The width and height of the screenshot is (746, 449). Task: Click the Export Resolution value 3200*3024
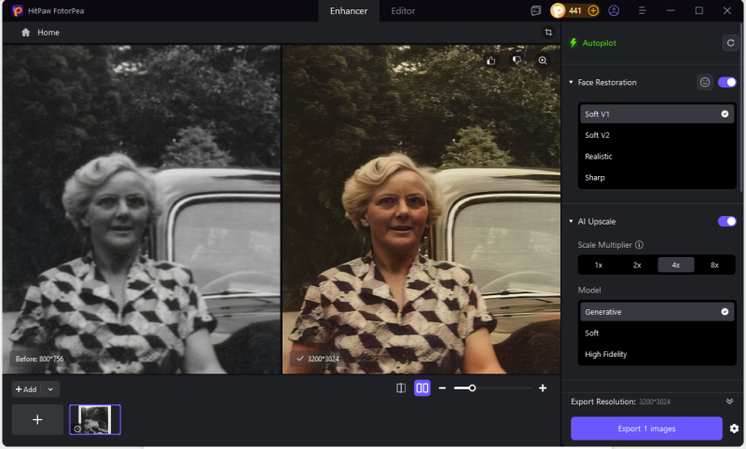(654, 402)
